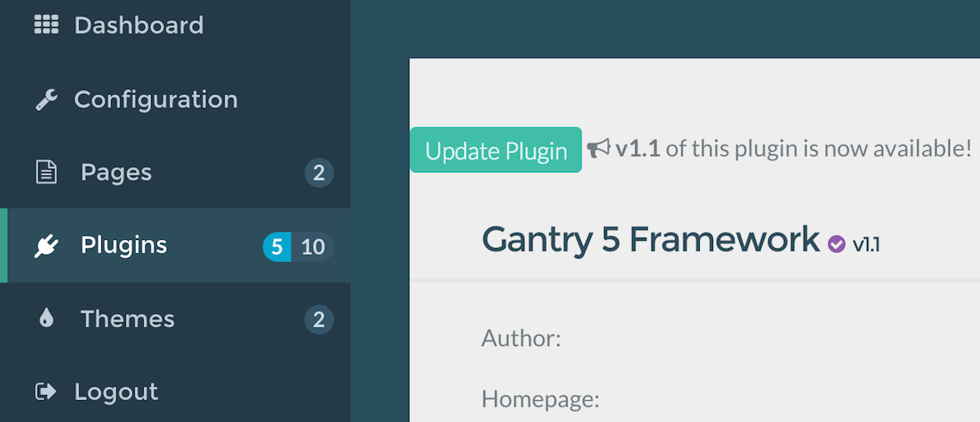Click the purple verified checkmark badge

pyautogui.click(x=836, y=243)
